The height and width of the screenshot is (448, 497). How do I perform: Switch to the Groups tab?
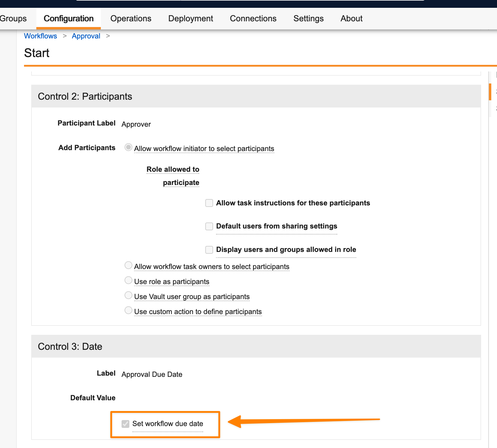pos(13,19)
